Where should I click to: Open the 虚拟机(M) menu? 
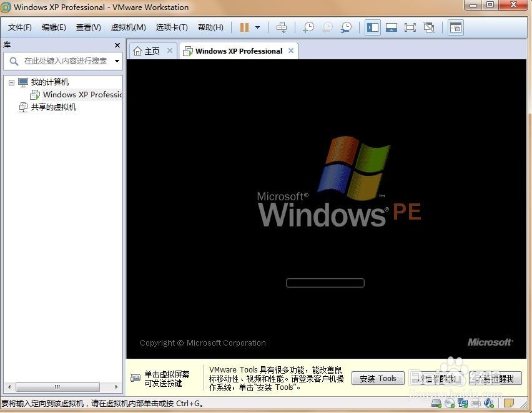(x=128, y=27)
